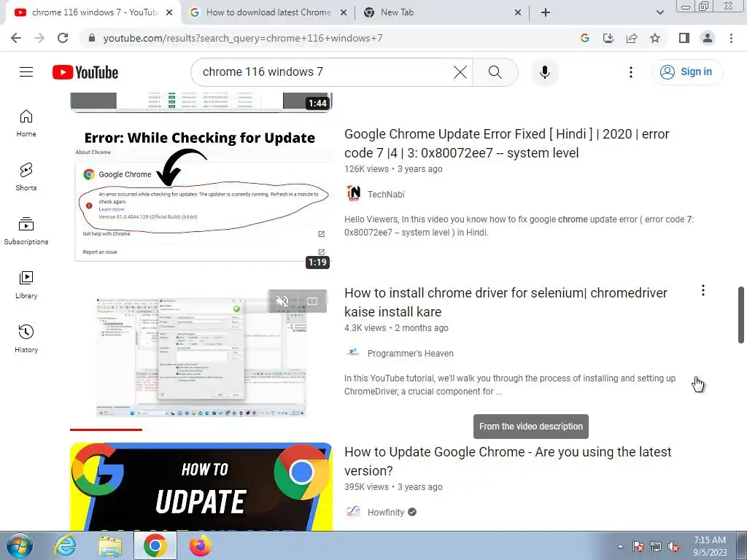Close the New Tab tab
This screenshot has height=560, width=747.
click(518, 13)
